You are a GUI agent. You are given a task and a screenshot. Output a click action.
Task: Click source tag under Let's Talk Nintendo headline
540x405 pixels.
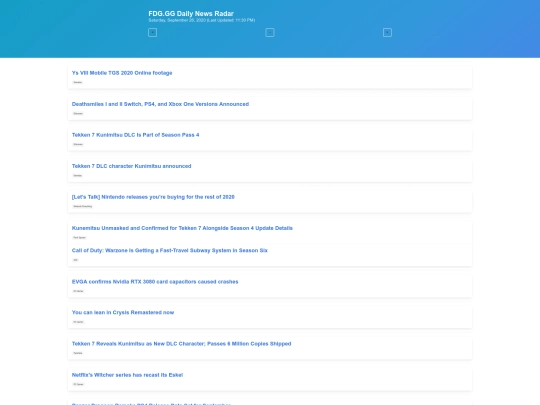point(83,206)
